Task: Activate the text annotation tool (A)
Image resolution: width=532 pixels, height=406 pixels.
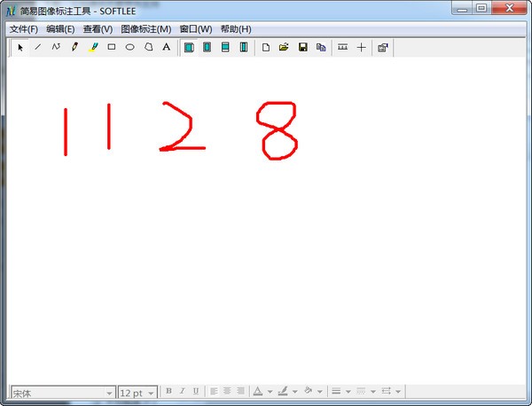Action: point(166,47)
